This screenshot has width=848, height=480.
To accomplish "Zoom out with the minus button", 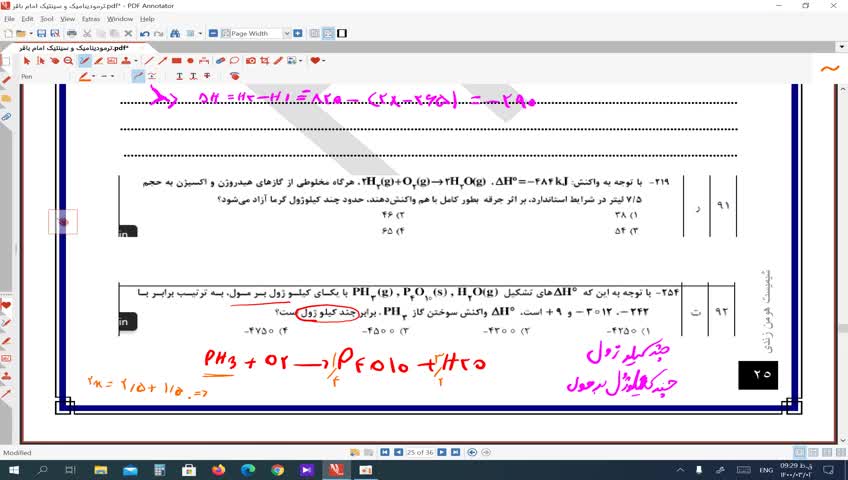I will pos(213,34).
